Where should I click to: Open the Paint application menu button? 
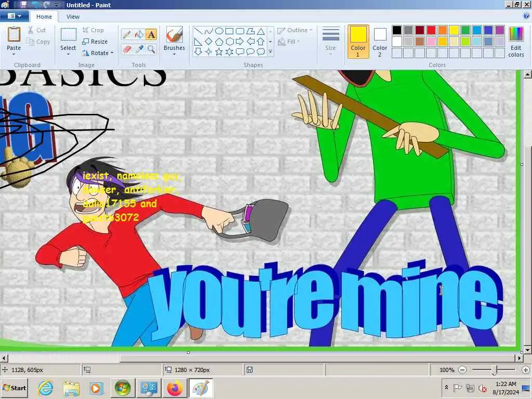click(x=14, y=16)
